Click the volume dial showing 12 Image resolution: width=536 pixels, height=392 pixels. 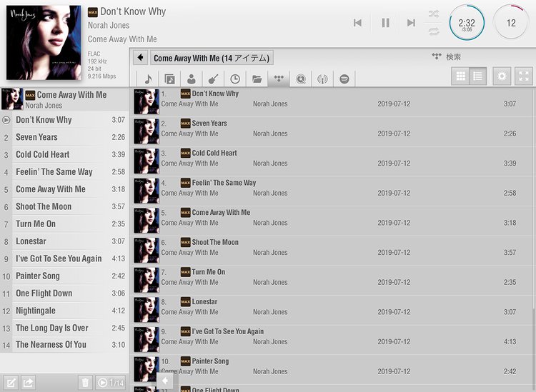[511, 23]
